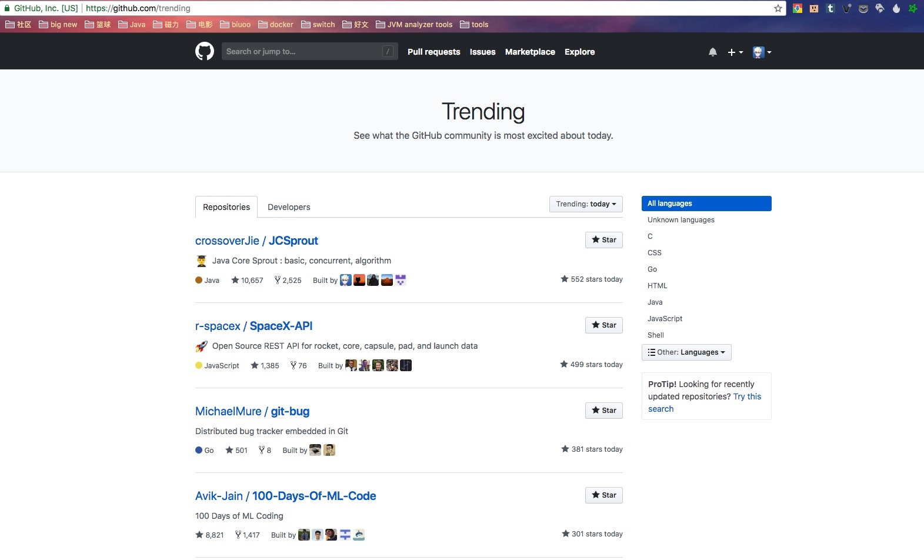
Task: Click the stargazers count 10,657 for JCSprout
Action: (247, 281)
